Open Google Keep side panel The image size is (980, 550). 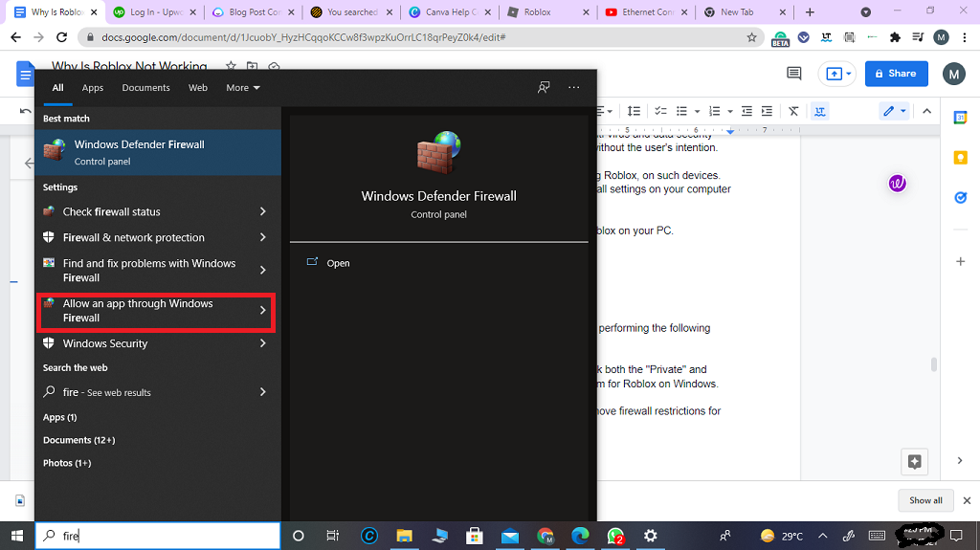[x=960, y=158]
